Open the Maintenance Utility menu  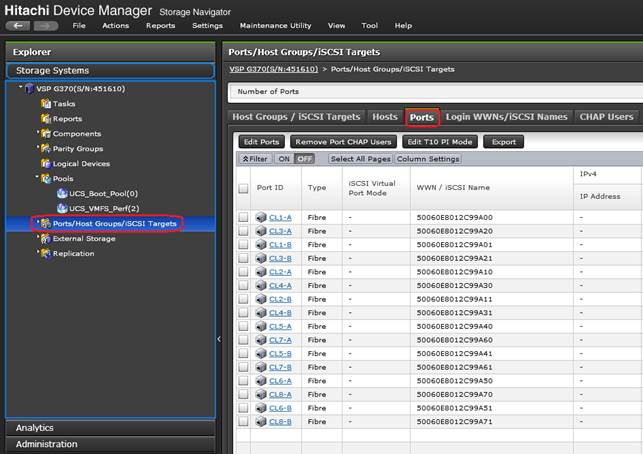(276, 25)
